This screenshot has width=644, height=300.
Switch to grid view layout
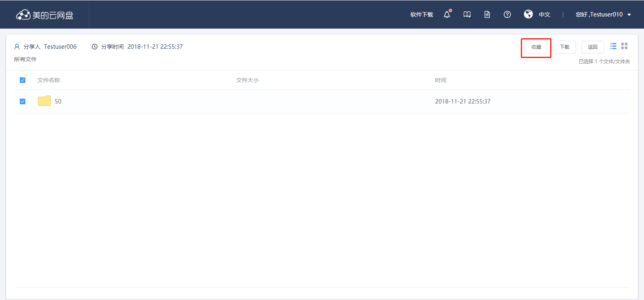pyautogui.click(x=624, y=46)
